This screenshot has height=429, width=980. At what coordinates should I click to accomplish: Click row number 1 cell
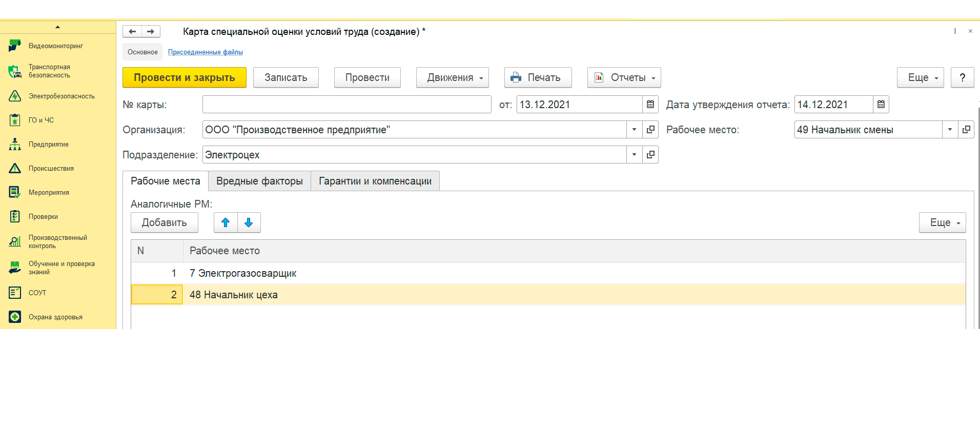(157, 273)
